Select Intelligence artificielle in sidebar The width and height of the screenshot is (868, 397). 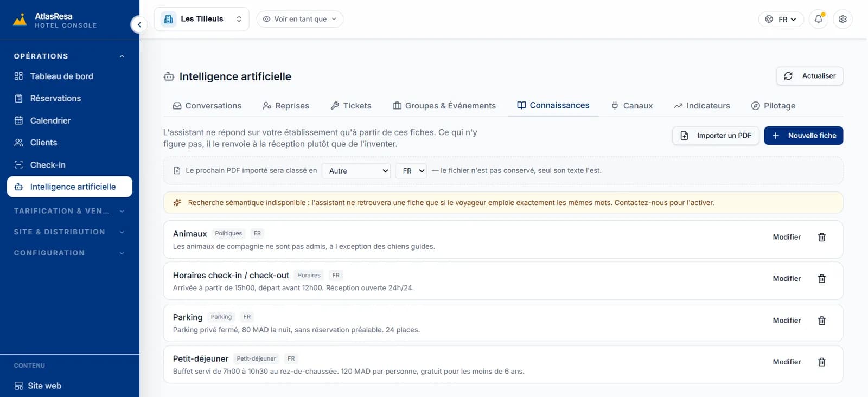pos(69,187)
